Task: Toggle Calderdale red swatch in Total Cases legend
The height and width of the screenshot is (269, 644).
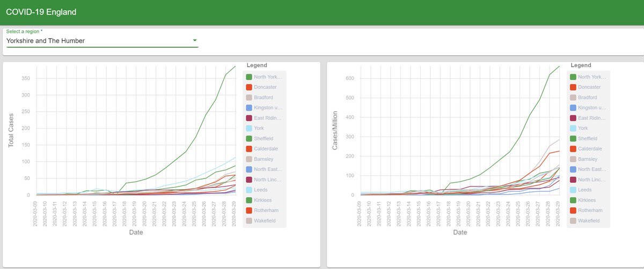Action: point(249,148)
